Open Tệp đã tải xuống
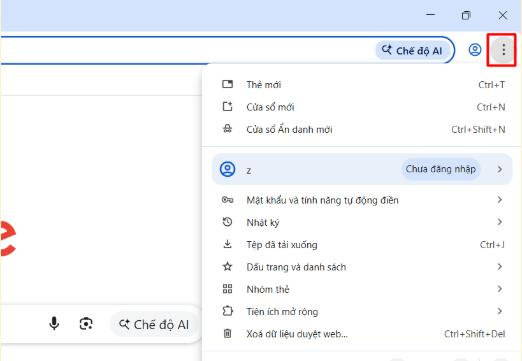This screenshot has width=522, height=361. (x=361, y=245)
